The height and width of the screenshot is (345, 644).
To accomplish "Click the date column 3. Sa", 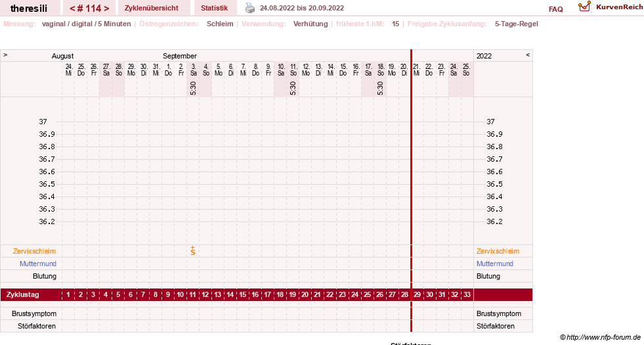I will coord(194,70).
